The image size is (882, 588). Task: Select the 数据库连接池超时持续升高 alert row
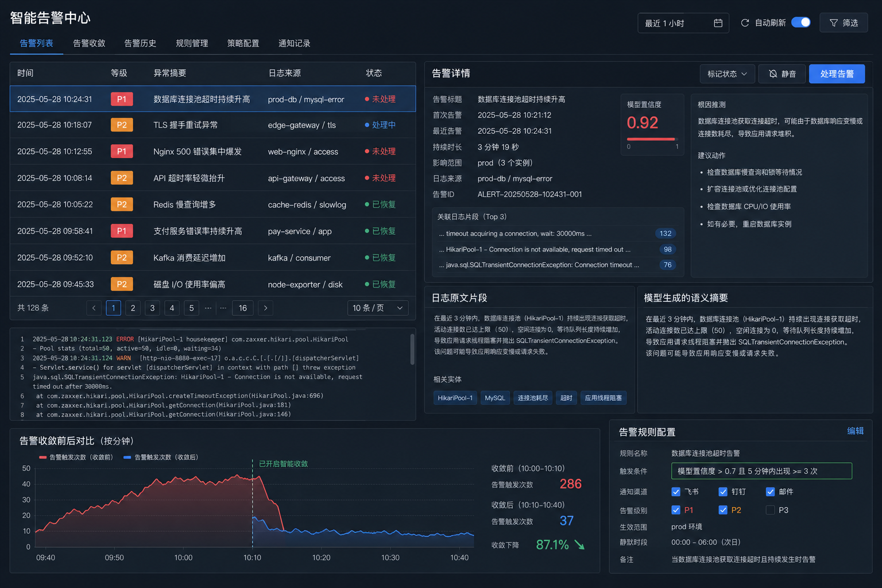point(212,99)
